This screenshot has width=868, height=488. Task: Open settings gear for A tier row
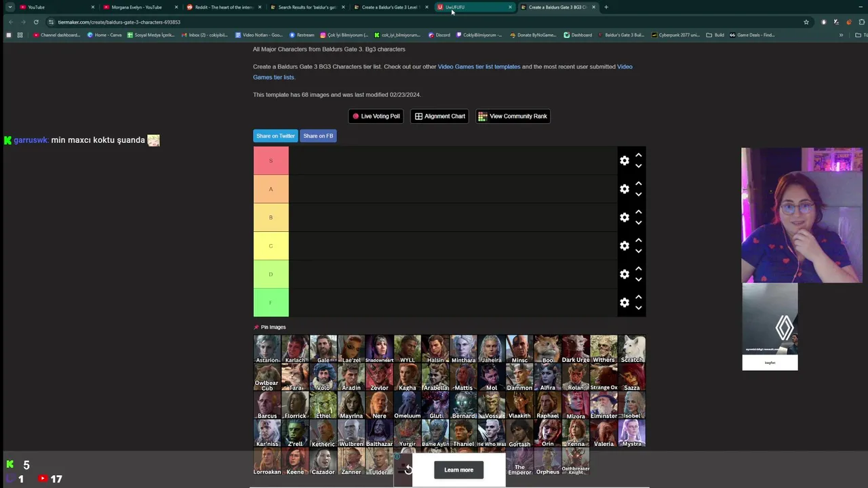point(624,189)
